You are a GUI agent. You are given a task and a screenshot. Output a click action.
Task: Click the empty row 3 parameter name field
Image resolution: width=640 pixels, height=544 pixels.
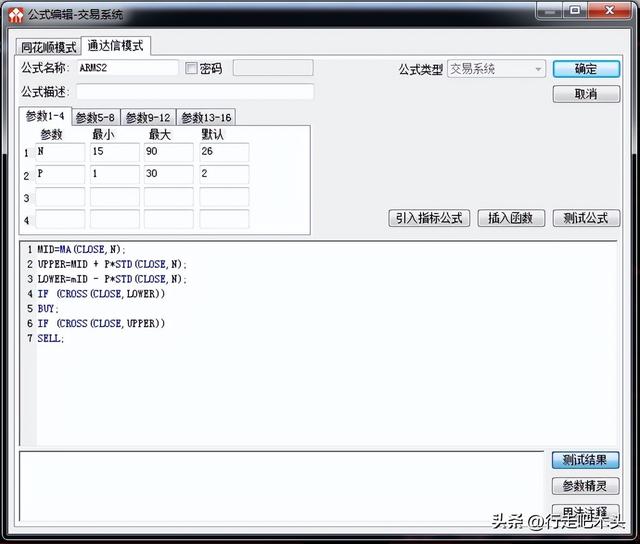click(x=60, y=197)
